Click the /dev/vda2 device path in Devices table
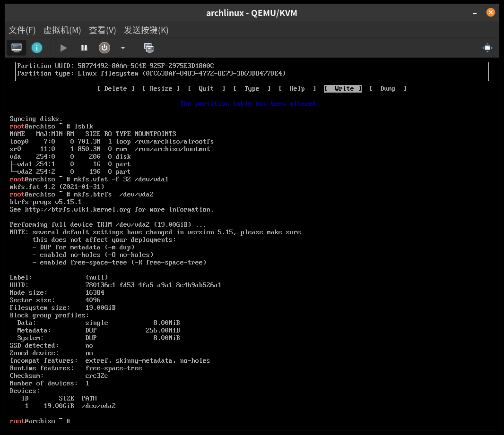The height and width of the screenshot is (435, 504). (98, 406)
